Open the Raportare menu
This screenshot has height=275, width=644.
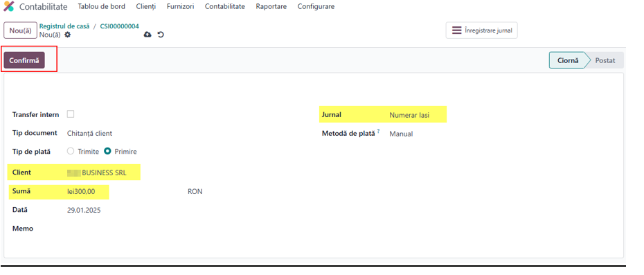(x=271, y=6)
